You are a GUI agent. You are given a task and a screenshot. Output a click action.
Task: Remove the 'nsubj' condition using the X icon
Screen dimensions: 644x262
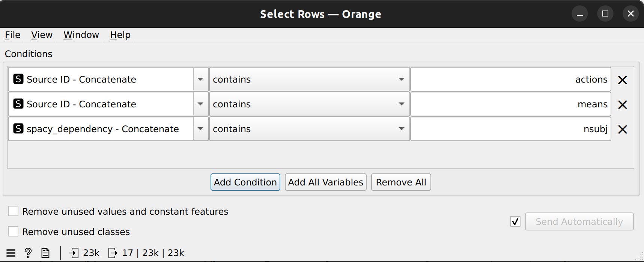pyautogui.click(x=622, y=129)
